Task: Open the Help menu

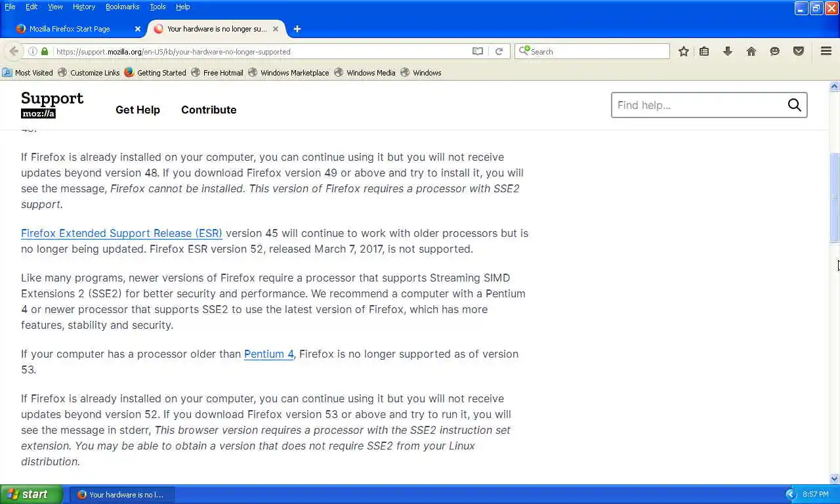Action: click(x=182, y=7)
